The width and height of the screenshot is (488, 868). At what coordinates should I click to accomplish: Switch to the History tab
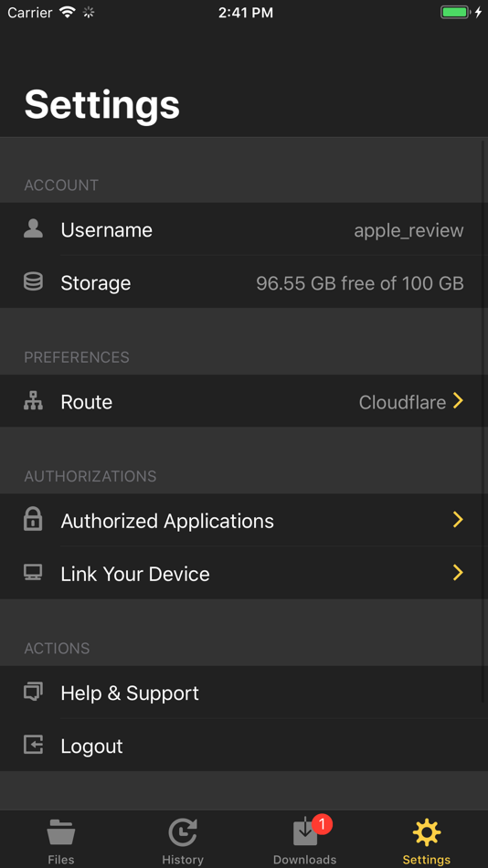click(183, 841)
